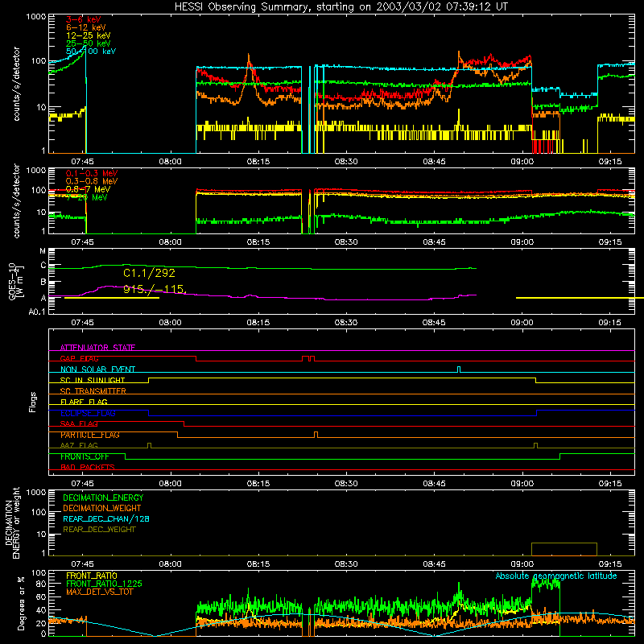644x644 pixels.
Task: Click the NON_SOLAR_EVENT pulse near 08:49
Action: tap(459, 369)
